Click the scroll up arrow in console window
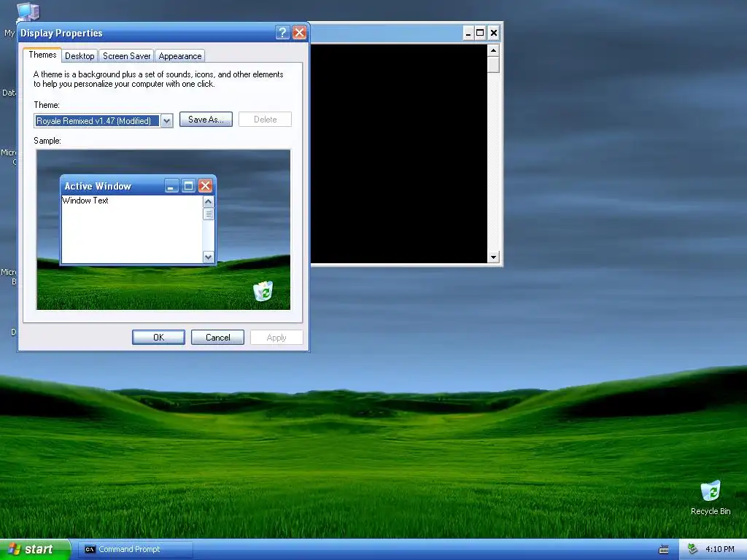747x560 pixels. [x=494, y=50]
